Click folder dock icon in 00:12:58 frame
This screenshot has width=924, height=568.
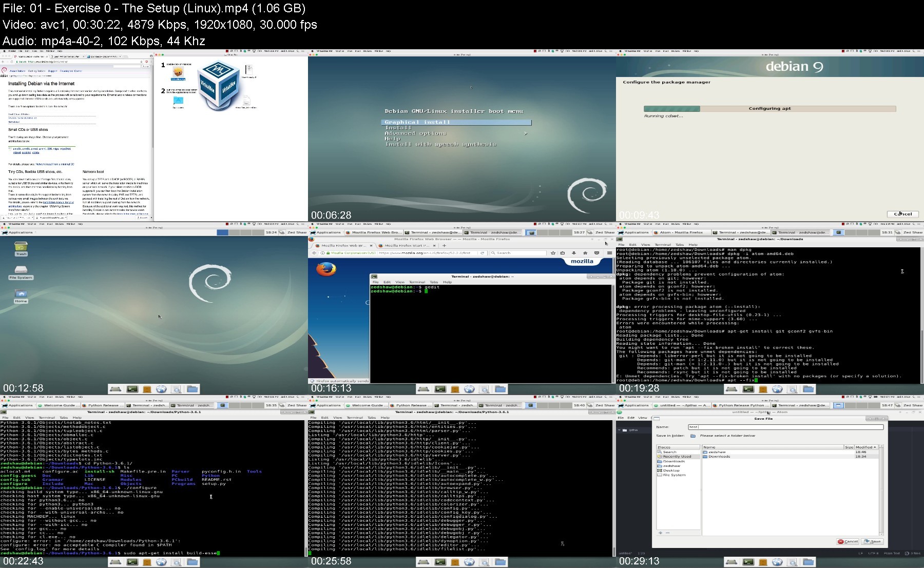(192, 389)
